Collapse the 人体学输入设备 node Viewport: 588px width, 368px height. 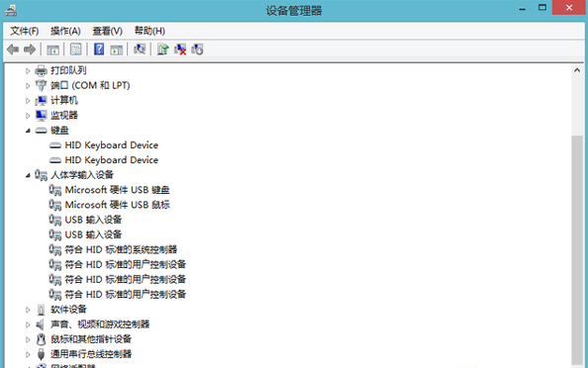point(28,175)
